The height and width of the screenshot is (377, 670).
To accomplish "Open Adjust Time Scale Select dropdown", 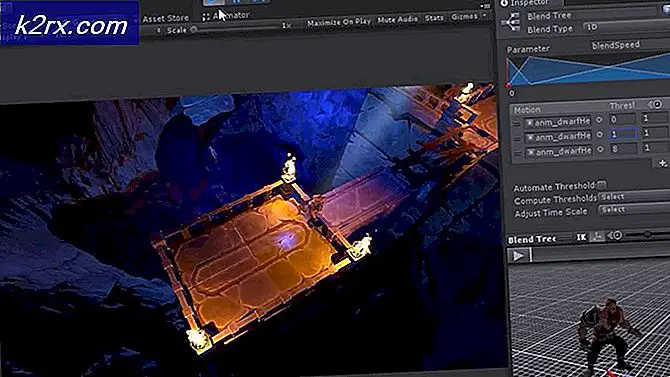I will (634, 209).
